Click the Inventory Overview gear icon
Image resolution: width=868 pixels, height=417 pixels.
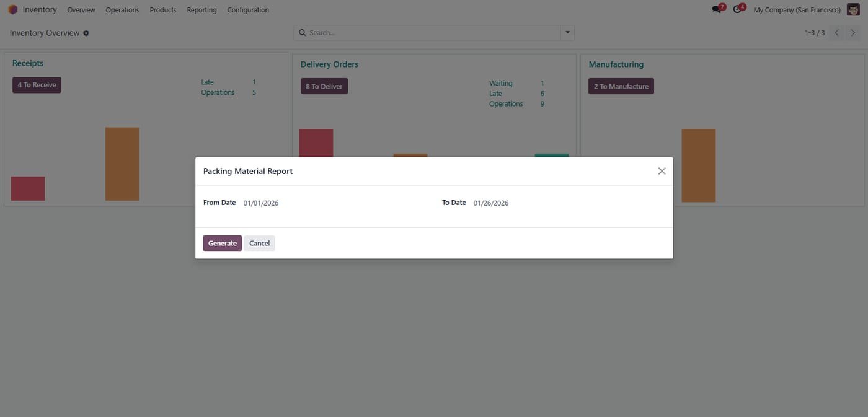(86, 33)
